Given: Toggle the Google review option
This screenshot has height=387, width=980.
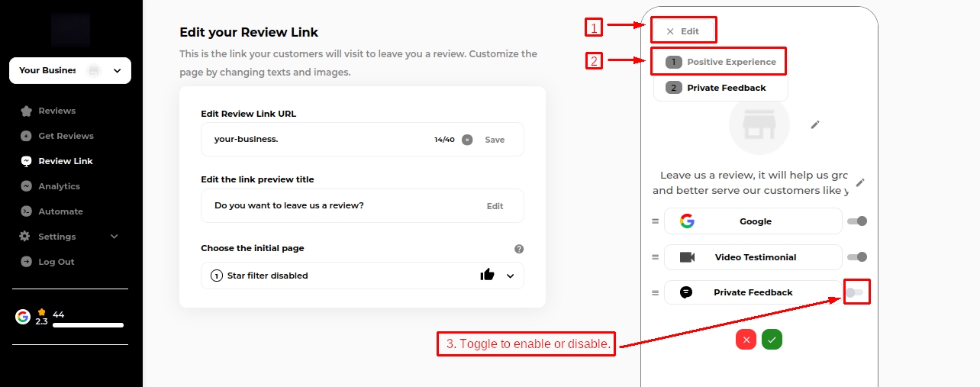Looking at the screenshot, I should (x=857, y=221).
